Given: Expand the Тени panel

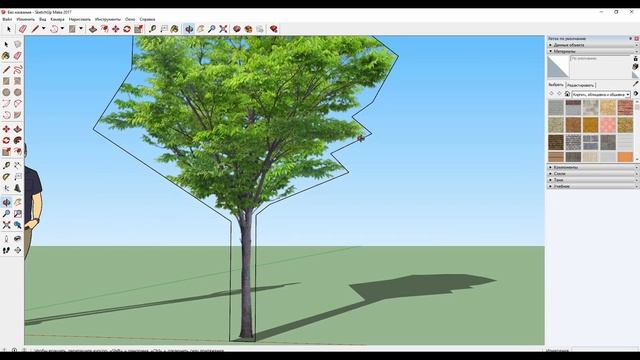Looking at the screenshot, I should [593, 180].
